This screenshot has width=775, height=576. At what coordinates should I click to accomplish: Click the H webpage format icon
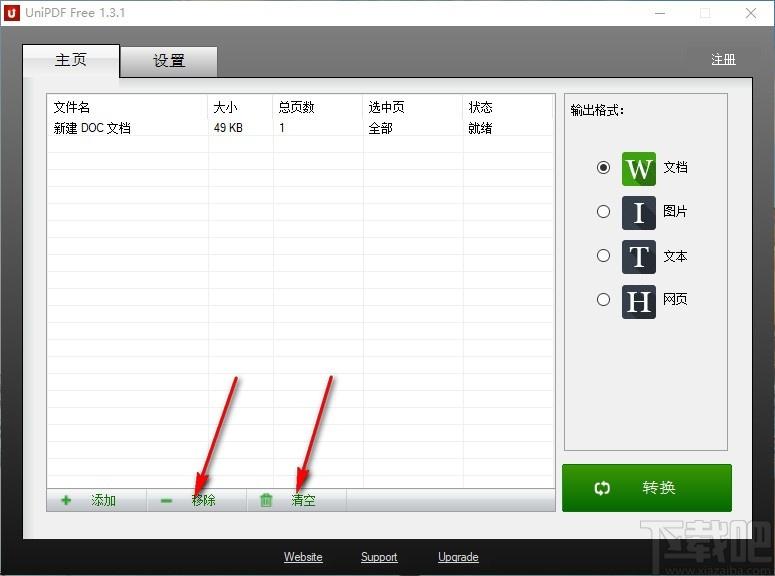(x=639, y=301)
